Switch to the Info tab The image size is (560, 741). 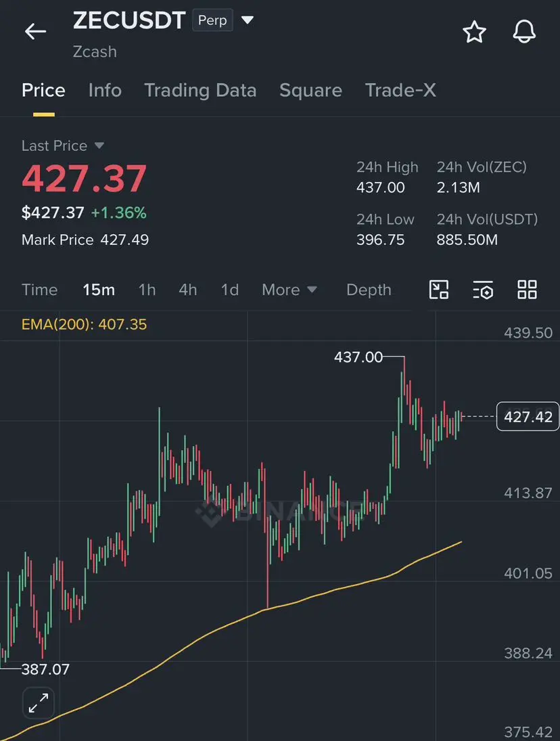(x=105, y=90)
